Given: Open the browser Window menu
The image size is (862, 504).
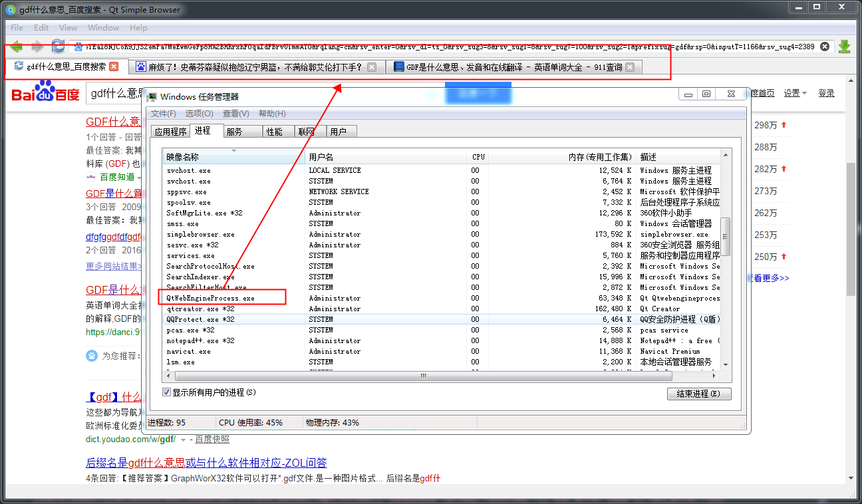Looking at the screenshot, I should click(103, 28).
